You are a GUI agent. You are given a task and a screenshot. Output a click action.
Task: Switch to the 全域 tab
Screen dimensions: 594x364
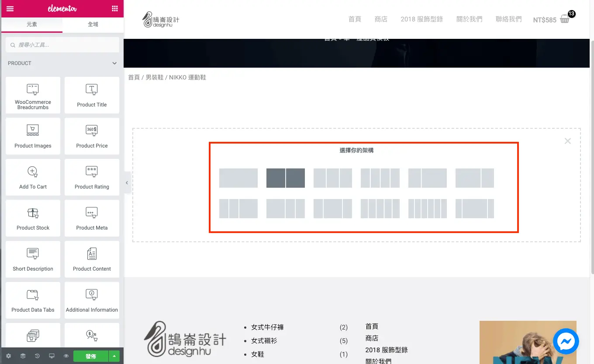tap(93, 24)
